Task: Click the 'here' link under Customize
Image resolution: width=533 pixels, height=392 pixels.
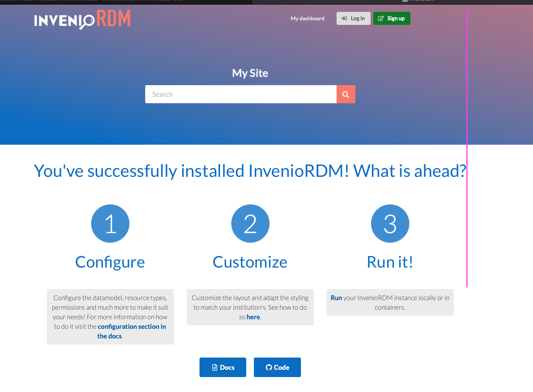Action: click(x=253, y=317)
